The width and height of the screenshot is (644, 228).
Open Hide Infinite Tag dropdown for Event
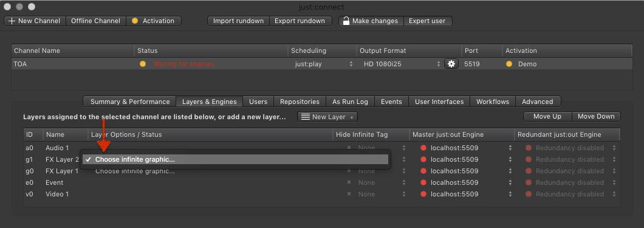pyautogui.click(x=382, y=182)
